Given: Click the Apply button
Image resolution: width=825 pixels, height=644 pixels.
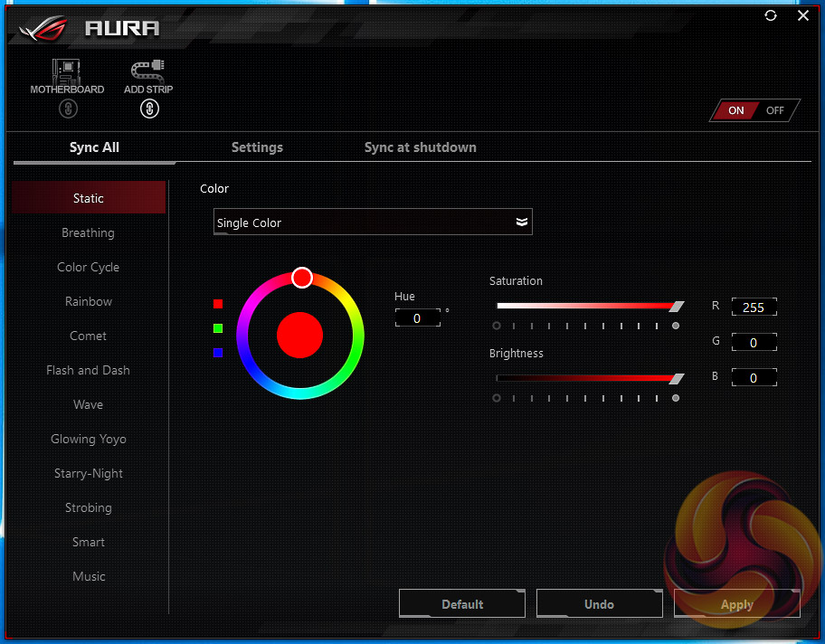Looking at the screenshot, I should tap(736, 604).
